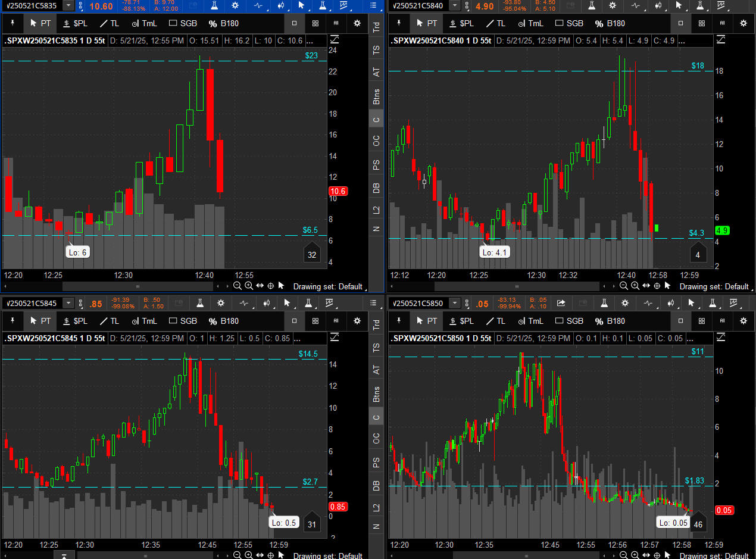The height and width of the screenshot is (559, 756).
Task: Select TmL time level tool in C5835 chart
Action: [145, 23]
